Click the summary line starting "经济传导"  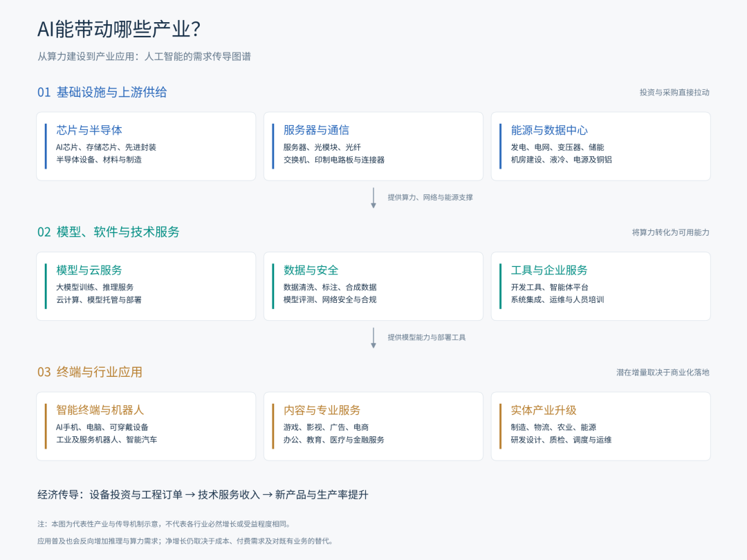click(x=203, y=495)
